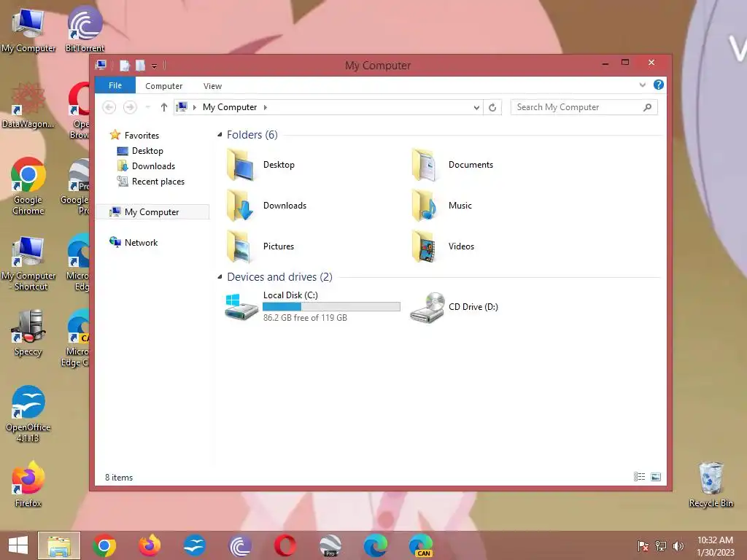Open Edge Canary from taskbar

pyautogui.click(x=421, y=545)
